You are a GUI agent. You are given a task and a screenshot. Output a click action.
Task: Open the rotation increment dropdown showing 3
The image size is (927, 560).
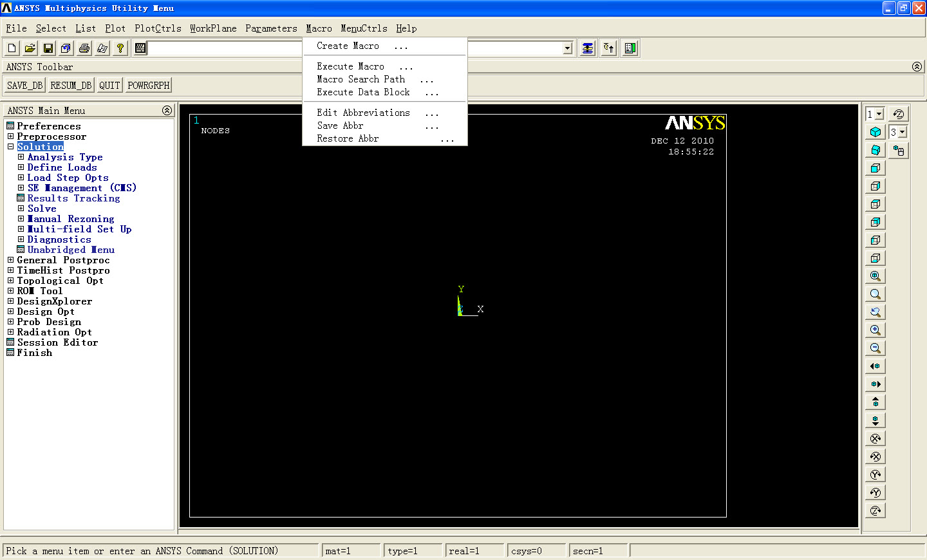click(x=903, y=132)
